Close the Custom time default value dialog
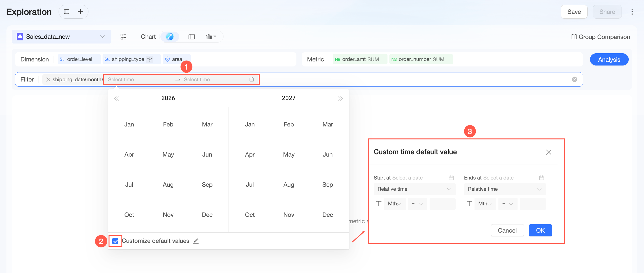Screen dimensions: 644x273 click(x=549, y=152)
